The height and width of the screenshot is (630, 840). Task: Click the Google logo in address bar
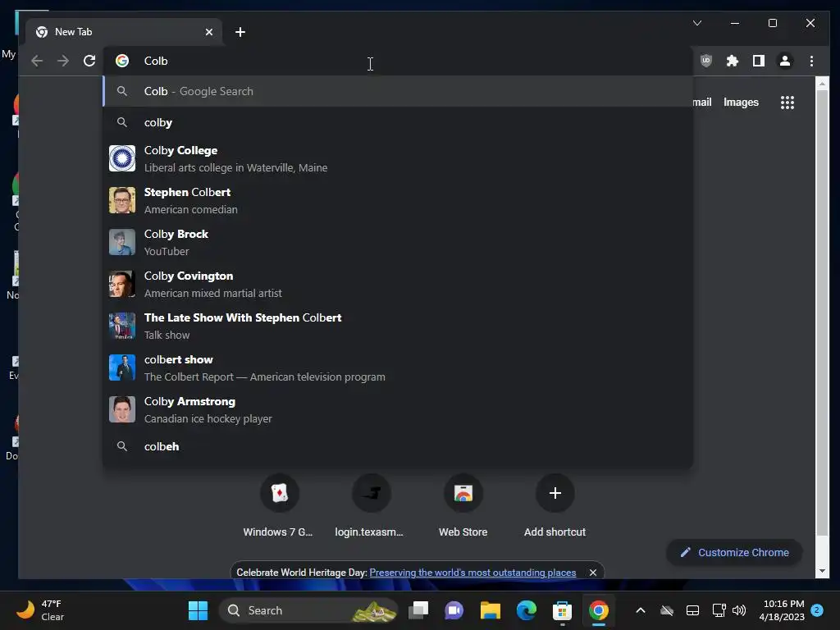coord(122,61)
